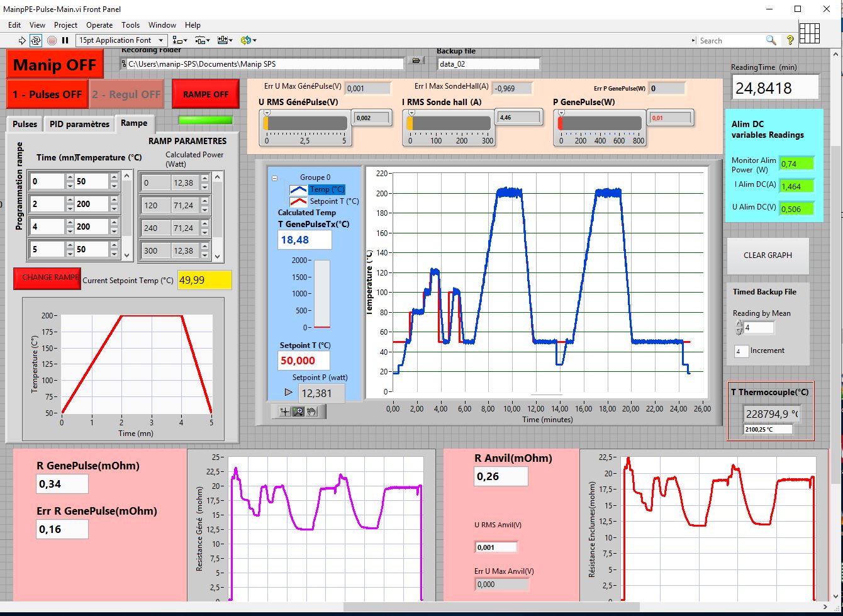
Task: Toggle the 1 - Pulses OFF switch
Action: pyautogui.click(x=47, y=94)
